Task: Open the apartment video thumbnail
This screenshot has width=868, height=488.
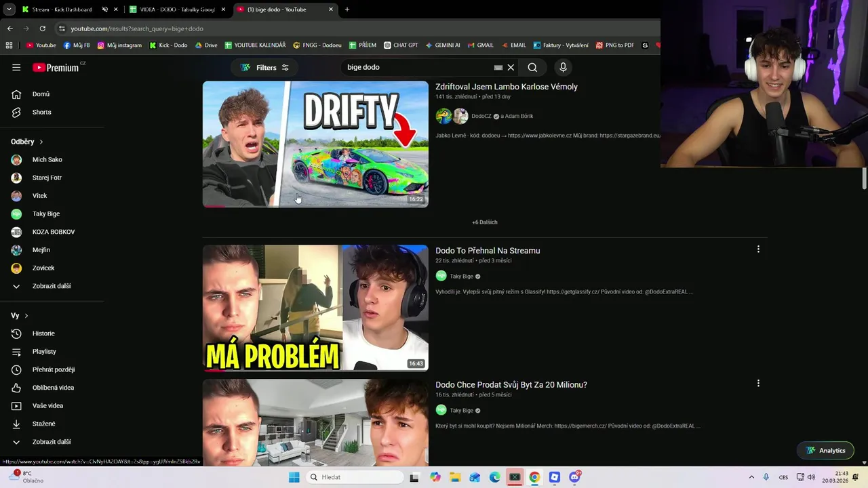Action: (315, 423)
